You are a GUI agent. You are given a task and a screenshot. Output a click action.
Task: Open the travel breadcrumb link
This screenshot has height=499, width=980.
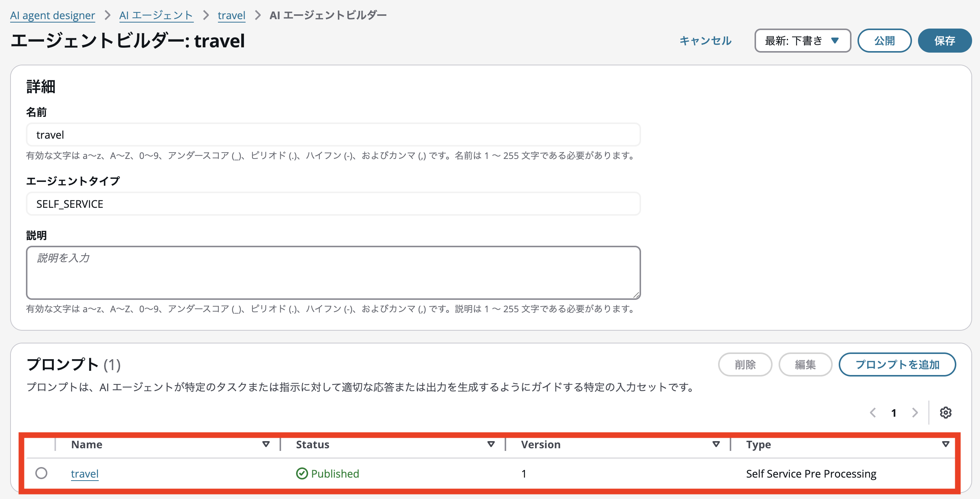click(x=231, y=15)
